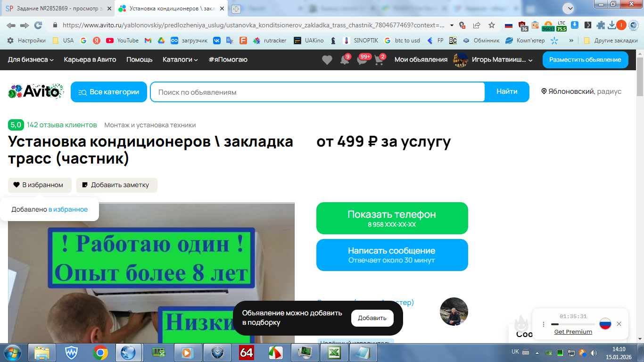Open 142 отзыва клиентов link

click(x=62, y=125)
